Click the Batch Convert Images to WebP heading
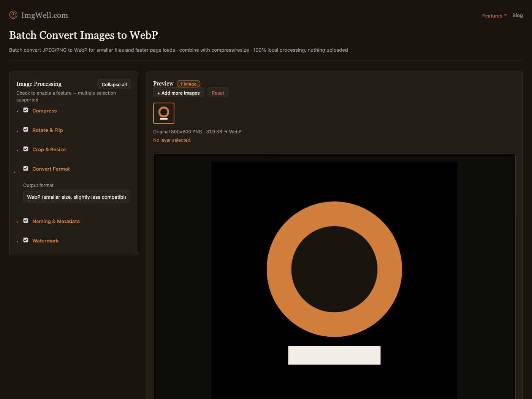Screen dimensions: 532x399 84,35
